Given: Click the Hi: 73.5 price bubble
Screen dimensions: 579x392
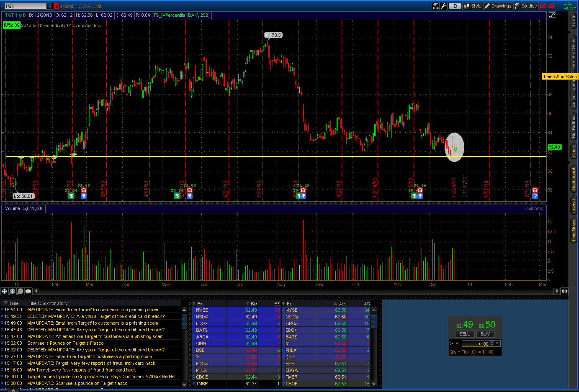Looking at the screenshot, I should tap(273, 35).
